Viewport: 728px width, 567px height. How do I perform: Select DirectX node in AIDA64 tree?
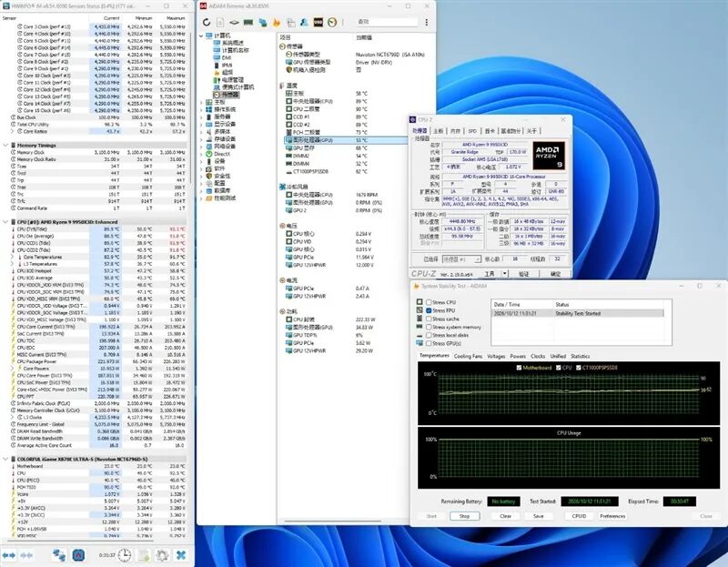click(218, 154)
